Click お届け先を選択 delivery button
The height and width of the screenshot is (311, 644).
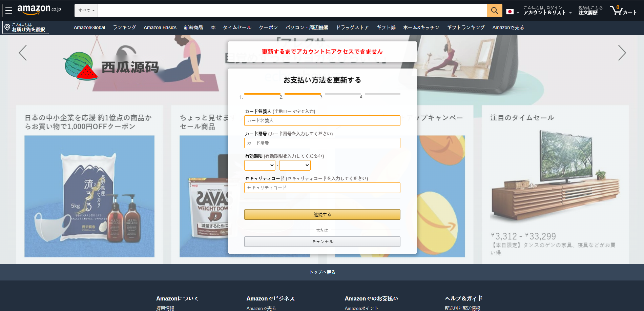(x=26, y=27)
